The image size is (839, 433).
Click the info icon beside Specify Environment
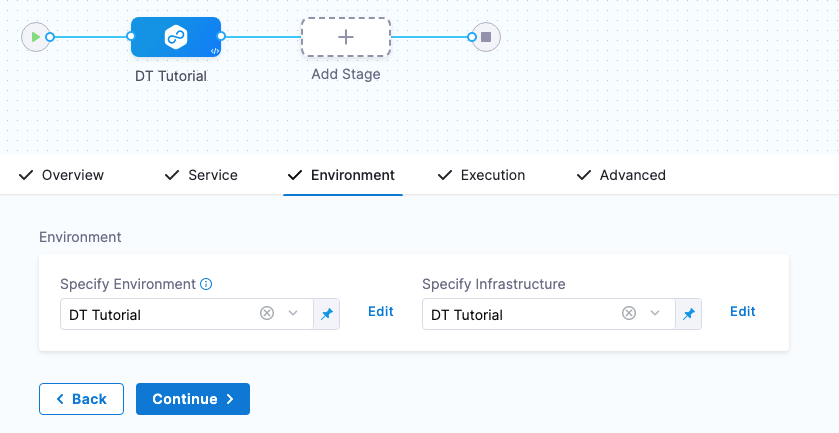[x=206, y=284]
